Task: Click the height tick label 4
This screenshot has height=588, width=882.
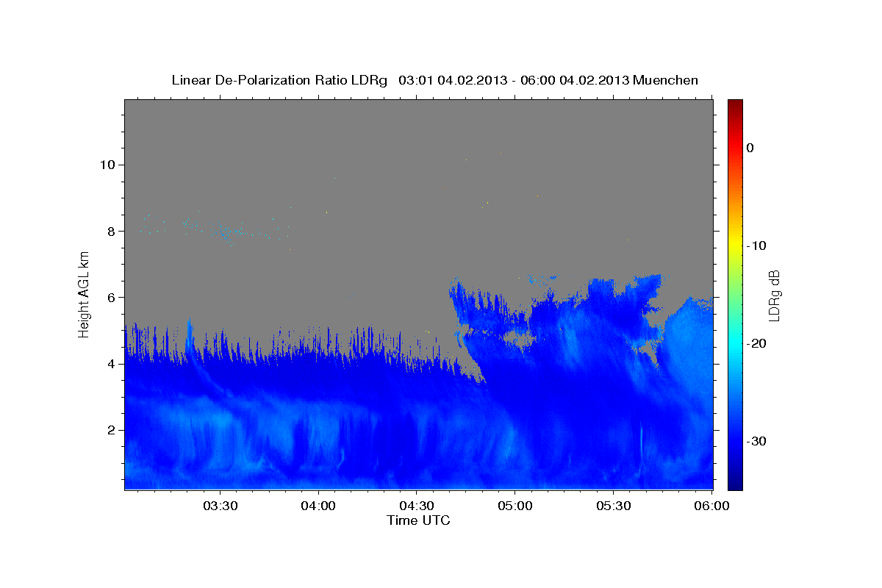Action: [113, 364]
